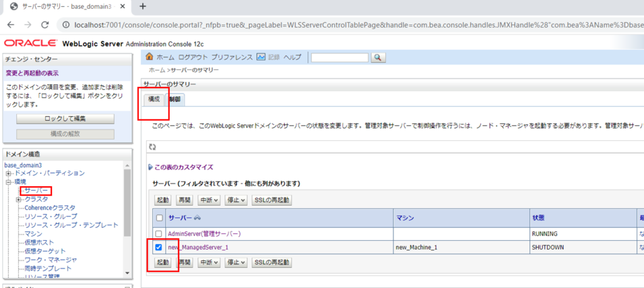Check the AdminServer row checkbox
The height and width of the screenshot is (288, 644).
[x=158, y=233]
